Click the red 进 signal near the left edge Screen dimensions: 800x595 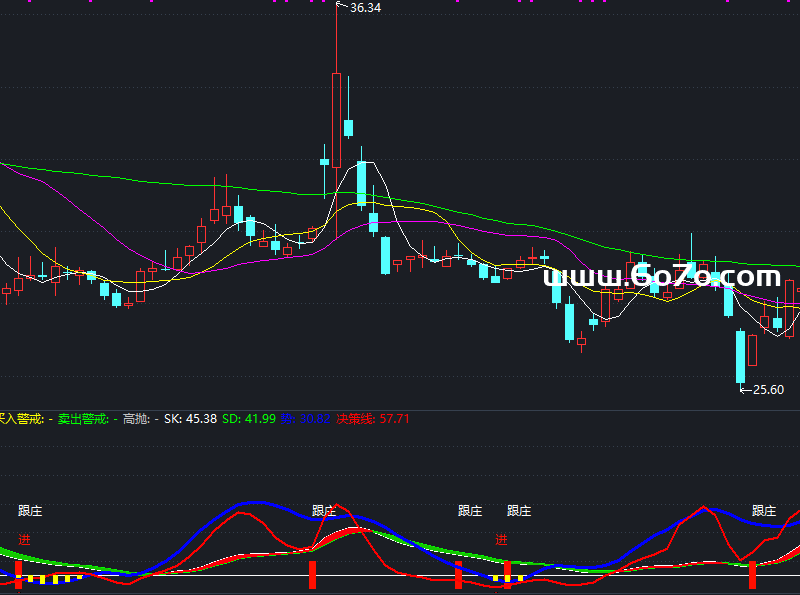click(x=24, y=539)
